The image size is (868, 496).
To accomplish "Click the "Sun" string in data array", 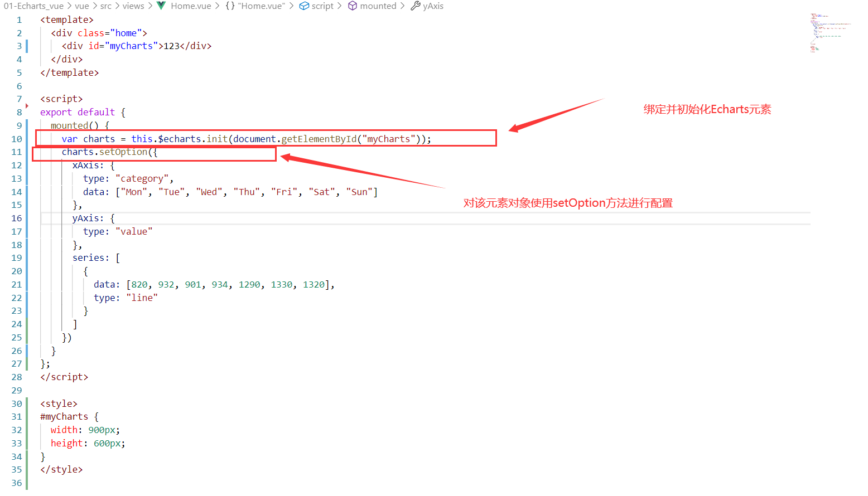I will pos(359,192).
